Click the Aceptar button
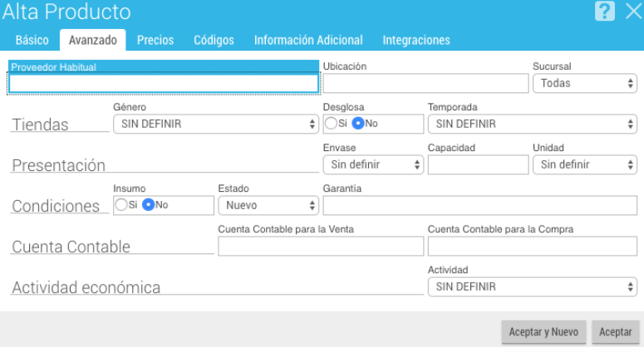644x347 pixels. 615,332
